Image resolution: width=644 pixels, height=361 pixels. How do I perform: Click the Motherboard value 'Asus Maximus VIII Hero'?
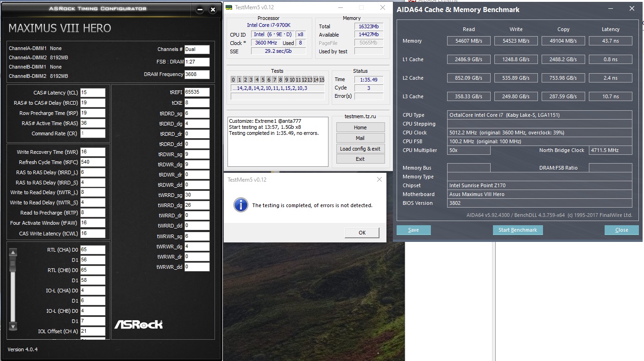[540, 194]
